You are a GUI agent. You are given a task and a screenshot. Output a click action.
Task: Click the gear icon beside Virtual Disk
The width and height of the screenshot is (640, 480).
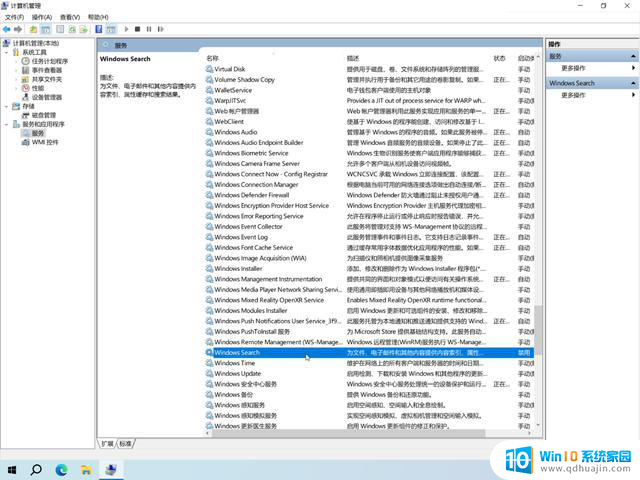click(x=209, y=69)
